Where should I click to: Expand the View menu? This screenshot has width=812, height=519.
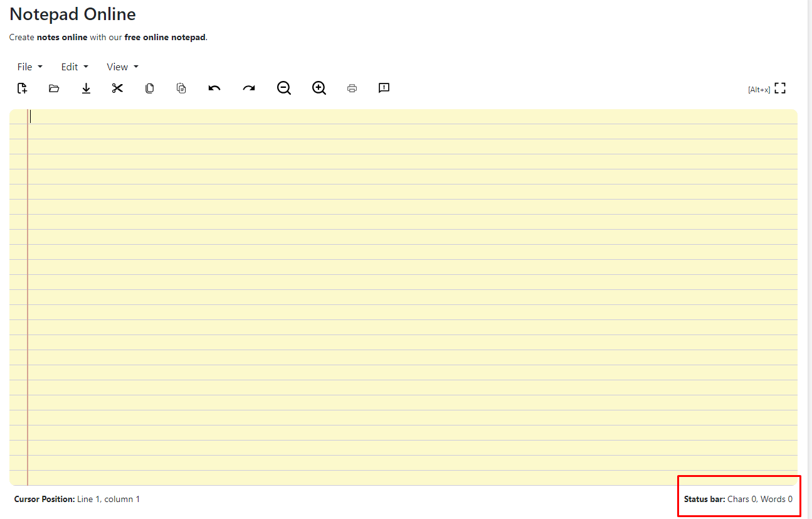point(121,67)
